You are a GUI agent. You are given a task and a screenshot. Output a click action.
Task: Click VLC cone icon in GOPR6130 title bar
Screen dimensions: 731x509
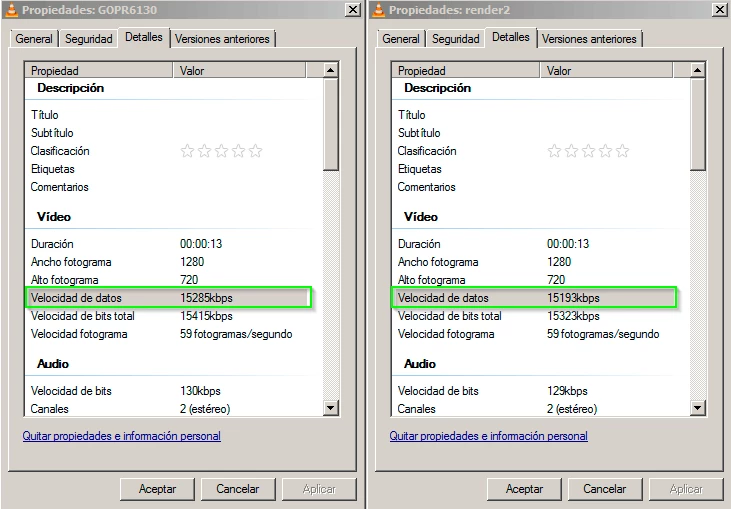pos(11,9)
